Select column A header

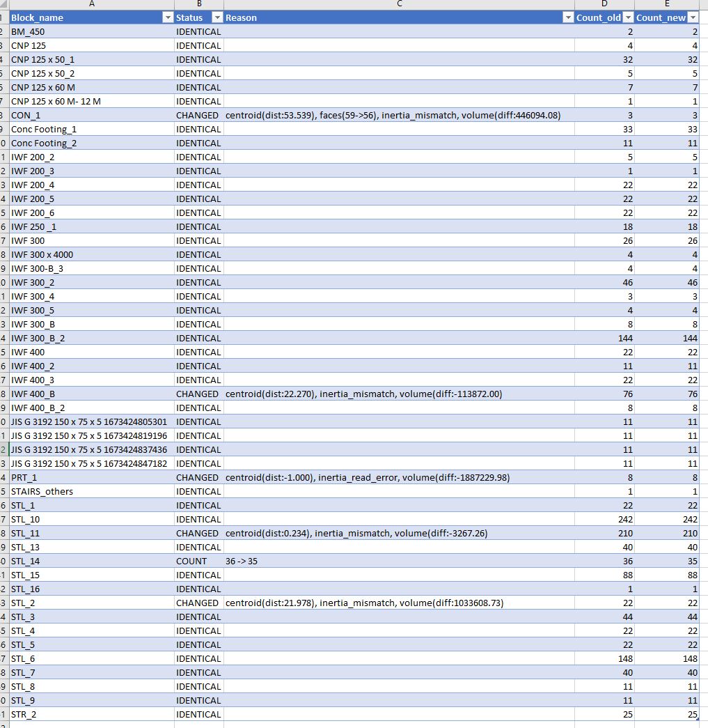(x=91, y=4)
